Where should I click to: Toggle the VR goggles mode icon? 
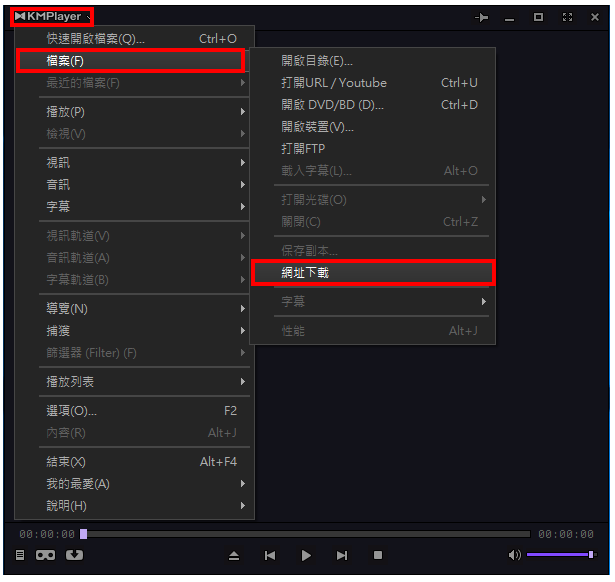pyautogui.click(x=45, y=555)
